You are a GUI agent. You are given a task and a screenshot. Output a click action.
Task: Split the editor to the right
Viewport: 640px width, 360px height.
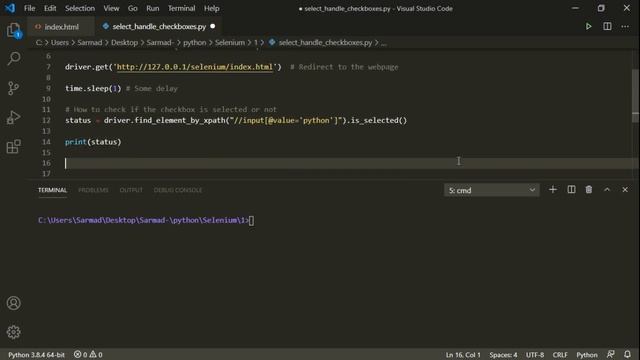point(607,27)
